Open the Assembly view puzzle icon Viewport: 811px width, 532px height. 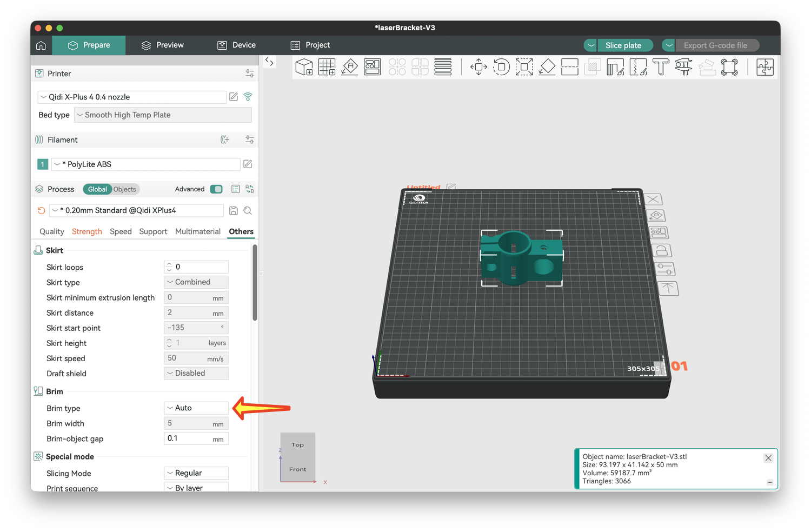[765, 67]
